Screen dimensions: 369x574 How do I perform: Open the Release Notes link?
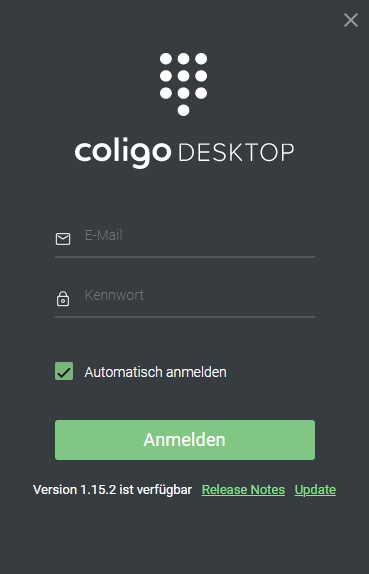tap(243, 490)
